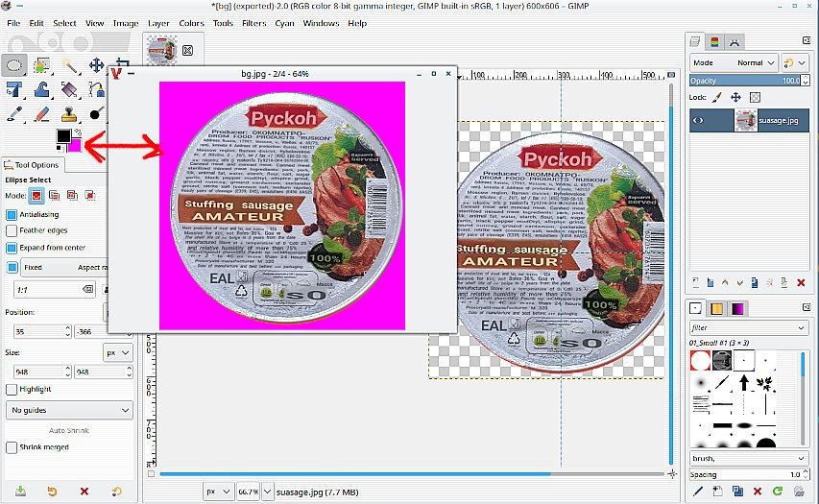Viewport: 819px width, 504px height.
Task: Open the blend mode group switcher dropdown
Action: (x=795, y=62)
